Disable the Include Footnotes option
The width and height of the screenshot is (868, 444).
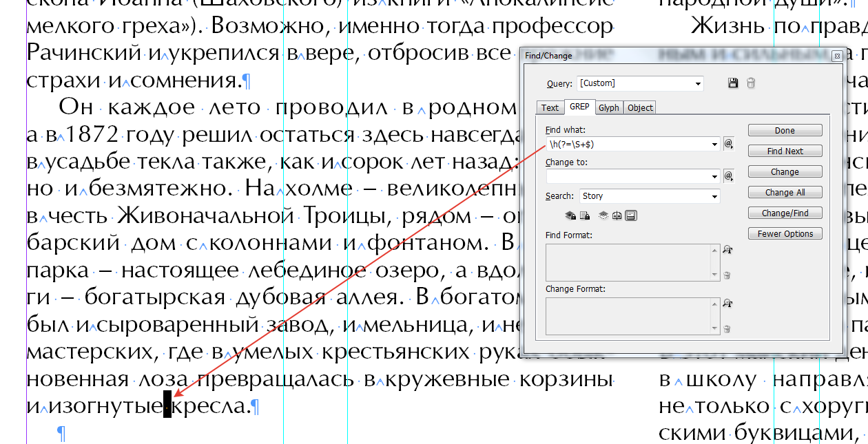pyautogui.click(x=632, y=215)
